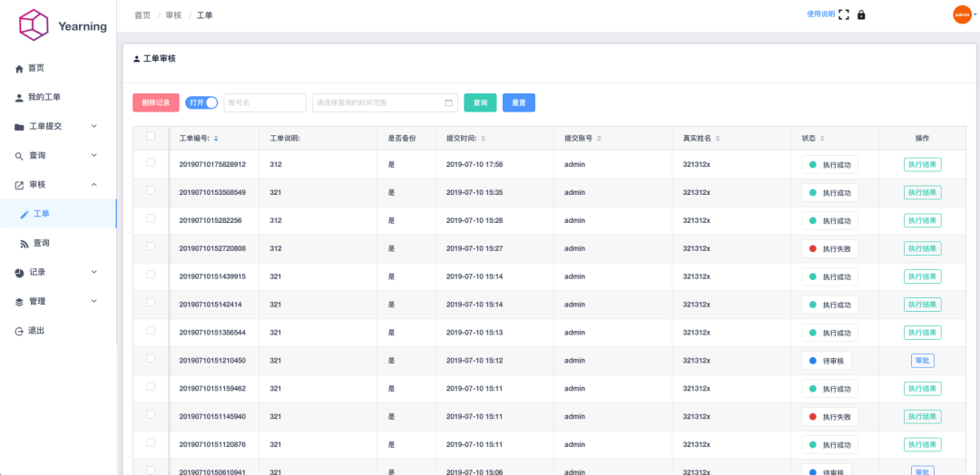Go to 首页 in the breadcrumb
The width and height of the screenshot is (980, 475).
coord(142,15)
